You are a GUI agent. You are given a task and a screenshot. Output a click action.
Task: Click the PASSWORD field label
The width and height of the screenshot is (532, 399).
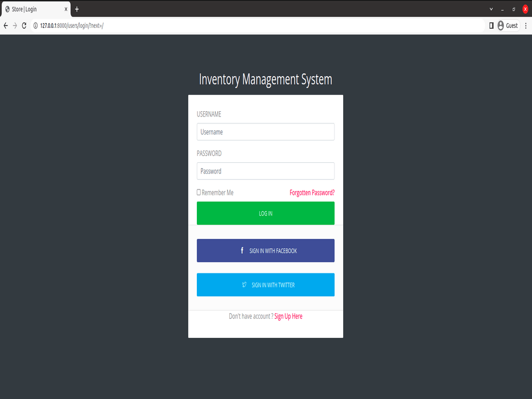[209, 153]
